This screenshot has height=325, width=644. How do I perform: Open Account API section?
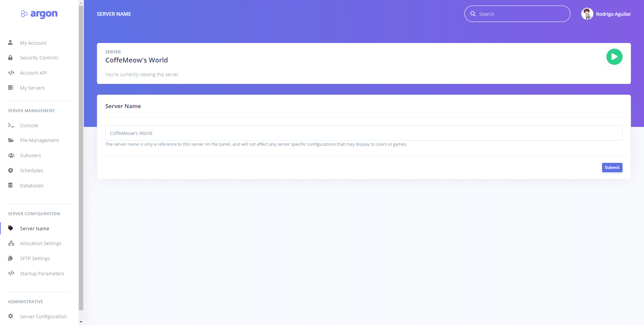[33, 73]
